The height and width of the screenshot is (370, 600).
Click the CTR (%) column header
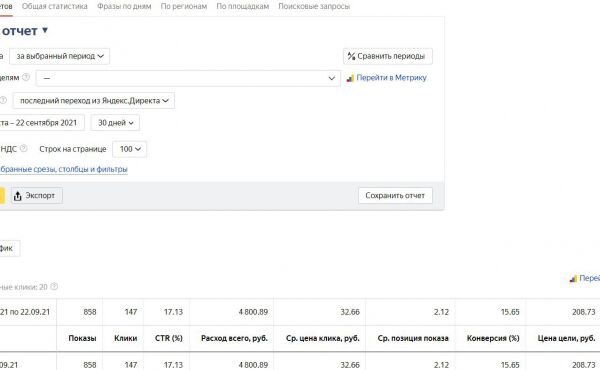click(169, 338)
